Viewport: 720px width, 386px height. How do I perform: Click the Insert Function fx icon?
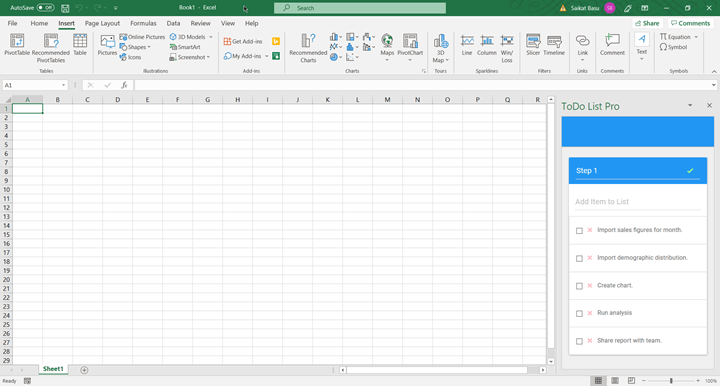coord(124,85)
